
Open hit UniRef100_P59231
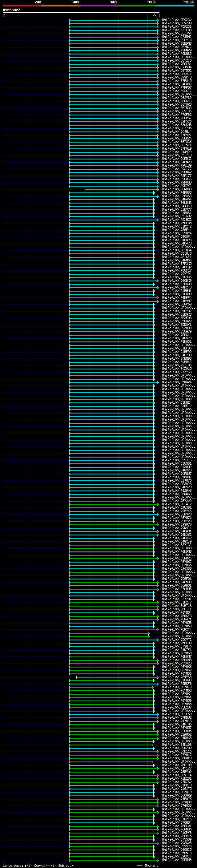[x=177, y=26]
